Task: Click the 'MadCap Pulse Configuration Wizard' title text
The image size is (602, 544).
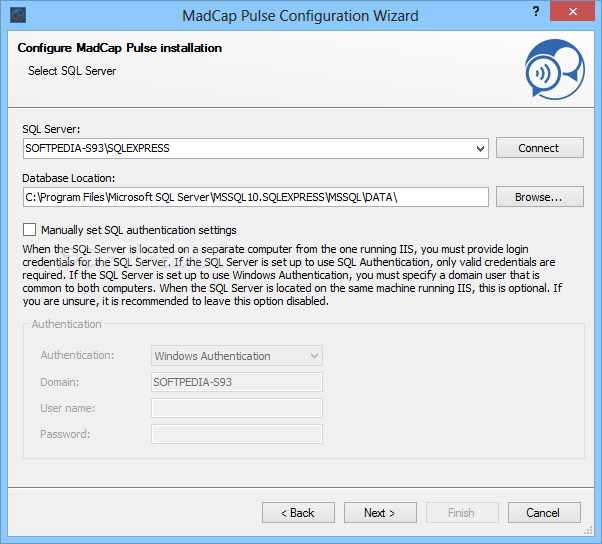Action: coord(300,16)
